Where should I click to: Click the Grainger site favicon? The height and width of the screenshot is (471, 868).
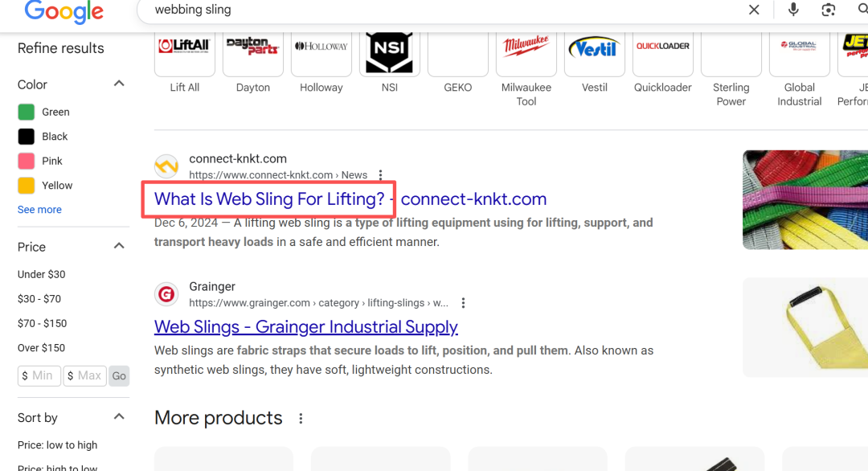pos(166,294)
